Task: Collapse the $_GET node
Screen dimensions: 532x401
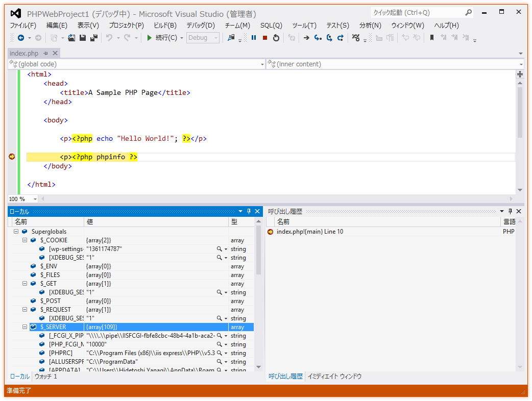Action: pos(25,283)
